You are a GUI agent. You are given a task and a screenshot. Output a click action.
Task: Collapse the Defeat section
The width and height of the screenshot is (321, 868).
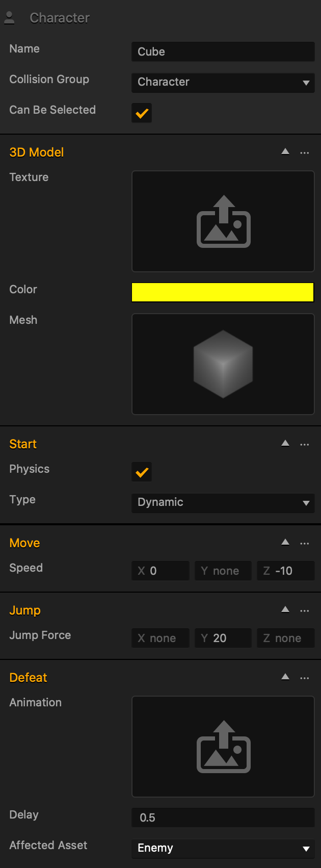pos(285,677)
